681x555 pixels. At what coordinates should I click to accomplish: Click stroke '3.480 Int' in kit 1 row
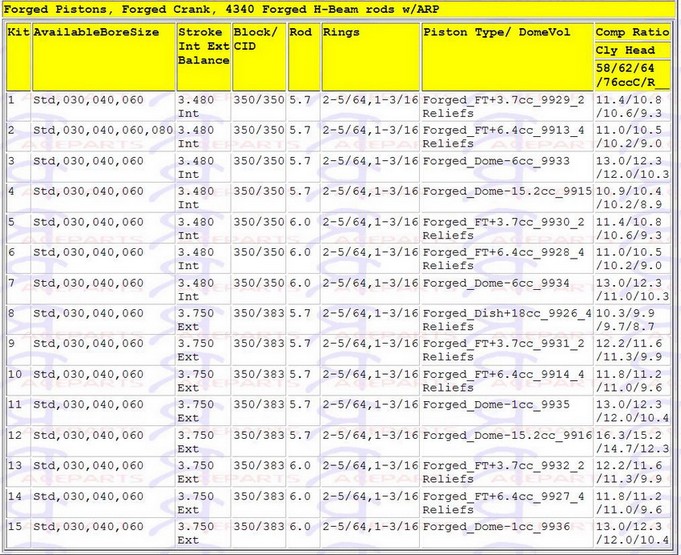pos(204,106)
